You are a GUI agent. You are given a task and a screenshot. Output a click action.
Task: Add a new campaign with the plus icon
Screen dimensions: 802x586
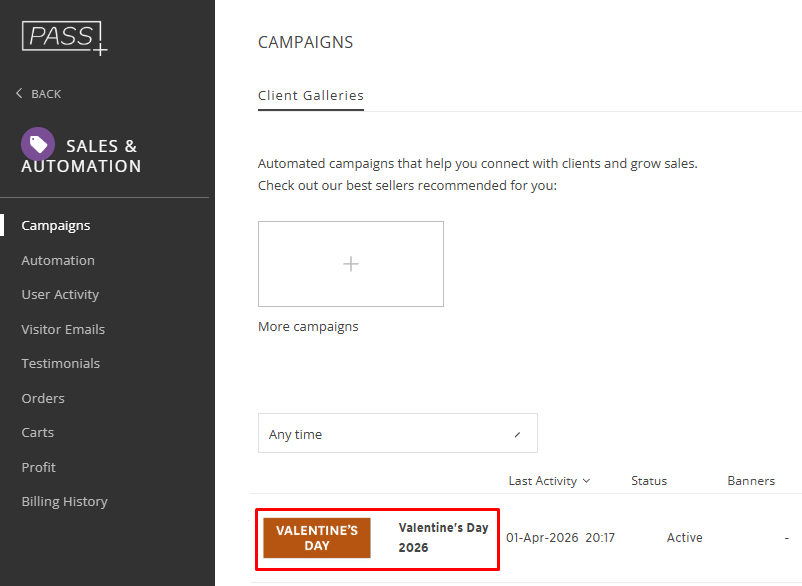(351, 264)
